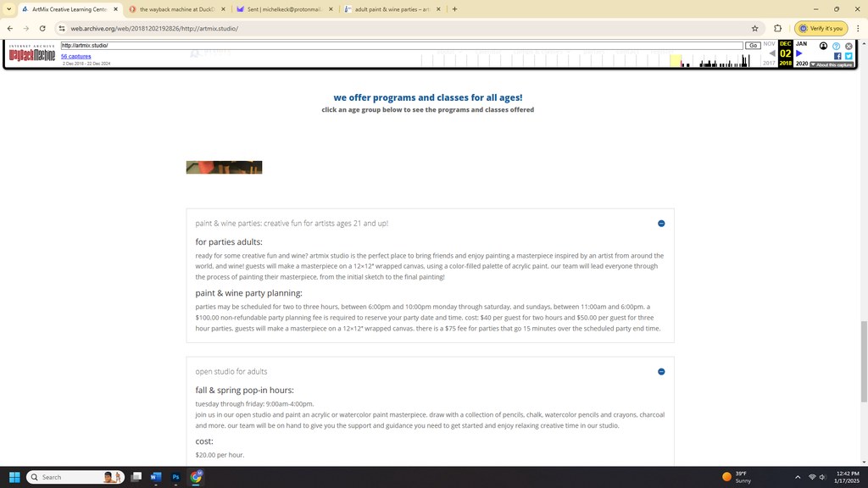Expand the About this capture dropdown

(x=831, y=64)
